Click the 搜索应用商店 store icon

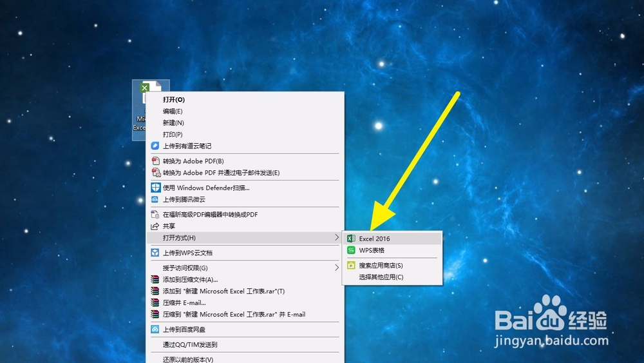pyautogui.click(x=351, y=265)
